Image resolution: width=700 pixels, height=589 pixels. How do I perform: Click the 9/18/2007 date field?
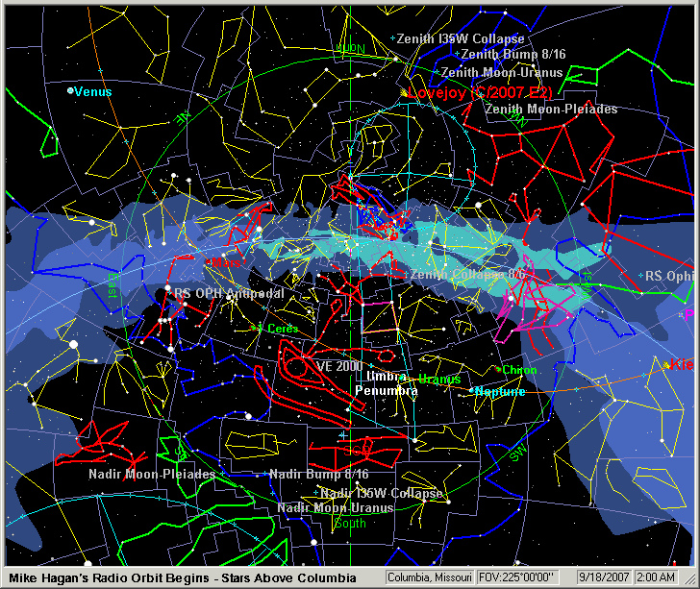(603, 577)
